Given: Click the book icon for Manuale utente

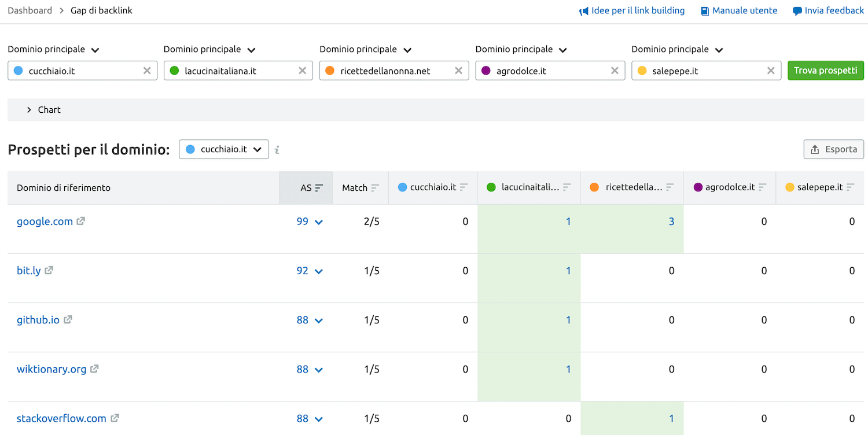Looking at the screenshot, I should (x=704, y=11).
